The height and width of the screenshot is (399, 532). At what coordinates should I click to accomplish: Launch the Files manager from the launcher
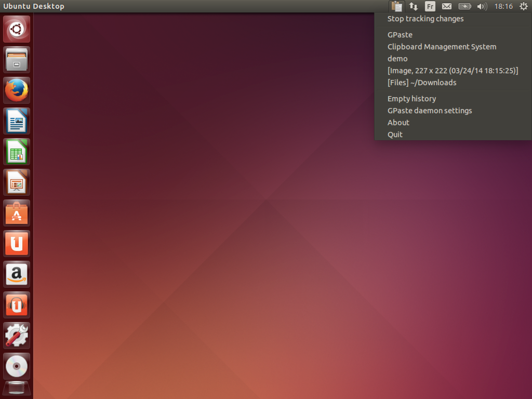click(17, 60)
